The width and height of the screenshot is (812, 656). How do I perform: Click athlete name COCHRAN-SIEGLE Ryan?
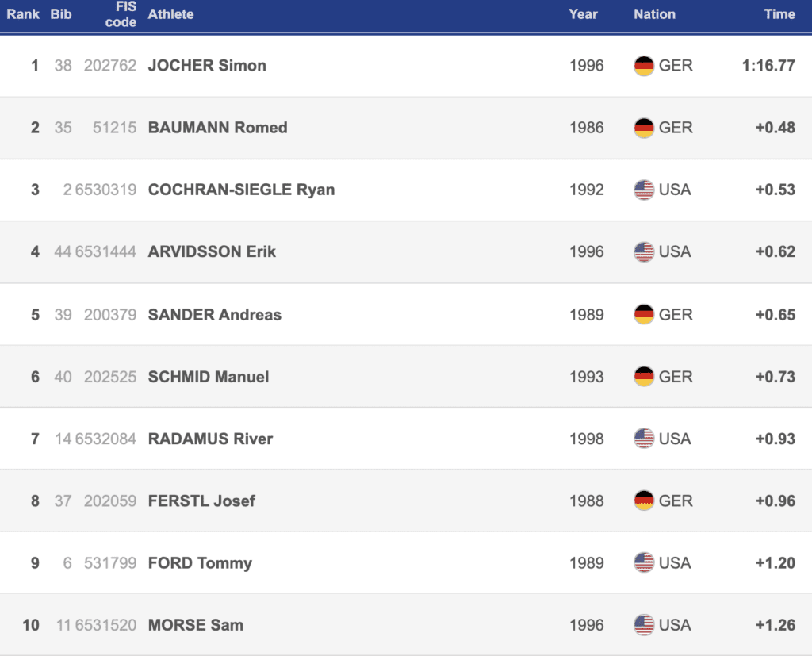click(241, 190)
